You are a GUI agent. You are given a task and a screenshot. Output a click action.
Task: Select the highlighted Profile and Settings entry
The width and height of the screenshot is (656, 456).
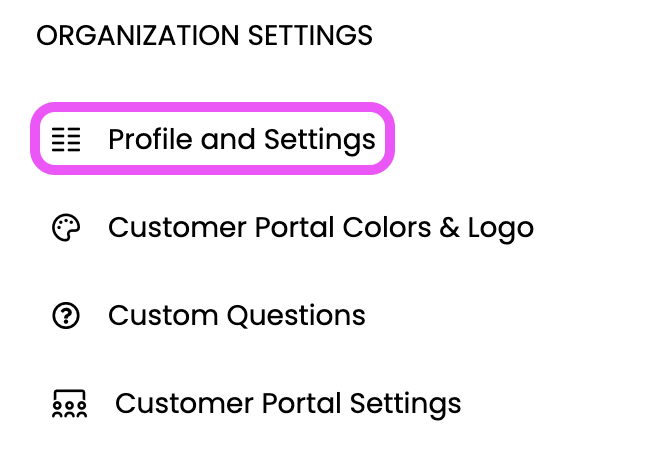point(213,139)
